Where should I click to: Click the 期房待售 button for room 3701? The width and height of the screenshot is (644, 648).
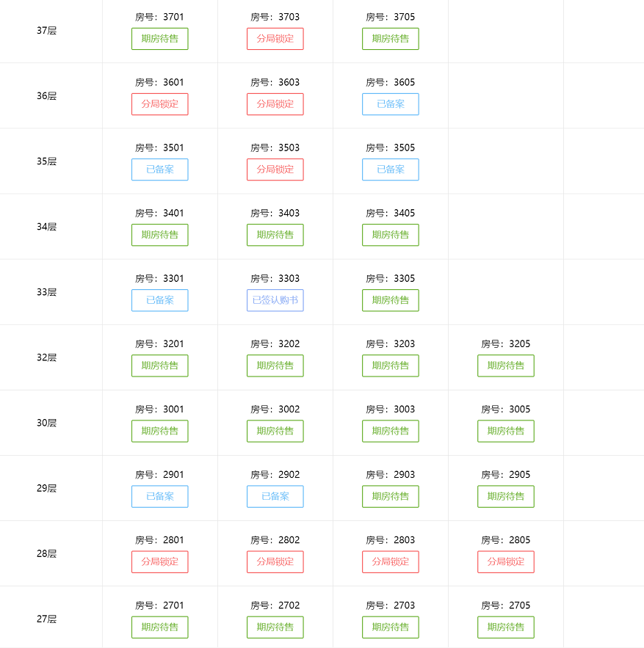pyautogui.click(x=159, y=39)
